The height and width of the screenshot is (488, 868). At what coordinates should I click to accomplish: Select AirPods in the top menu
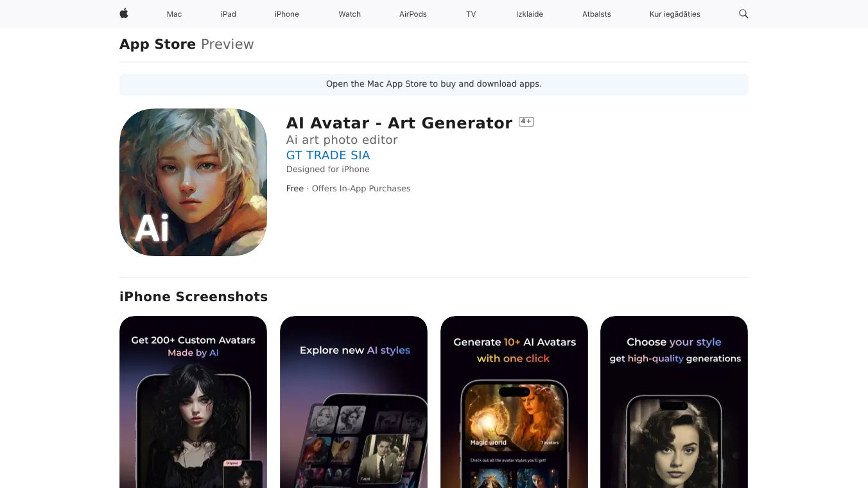point(413,14)
